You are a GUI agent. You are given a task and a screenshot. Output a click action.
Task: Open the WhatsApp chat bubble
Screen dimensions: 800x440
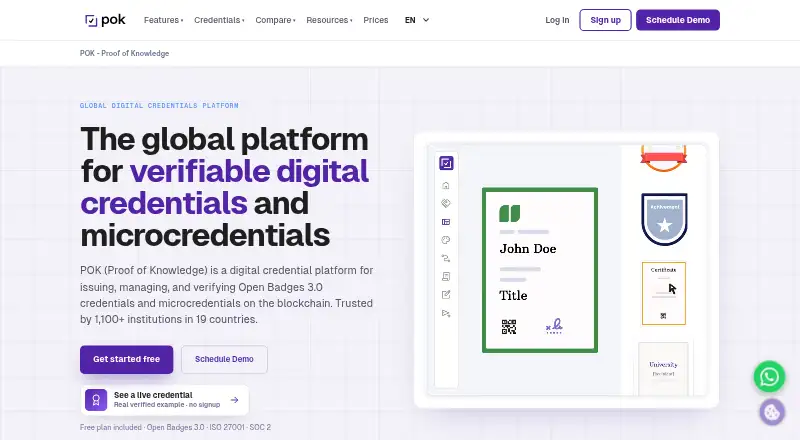tap(769, 377)
